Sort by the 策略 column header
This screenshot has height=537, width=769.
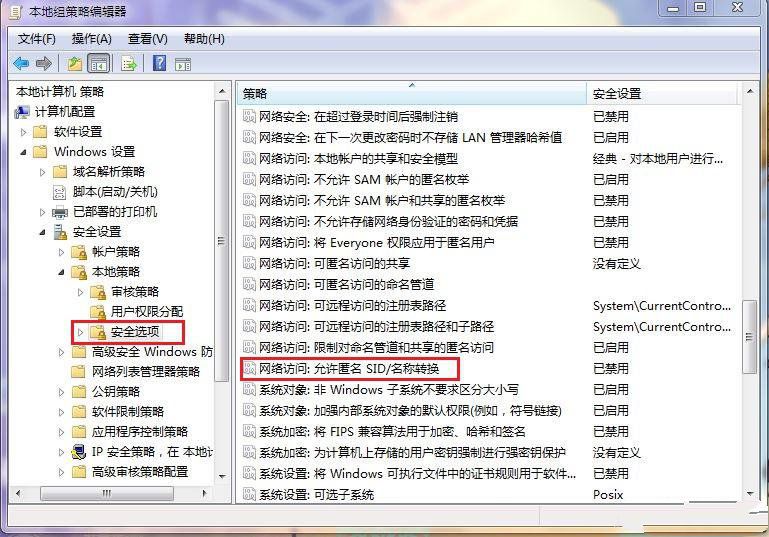[412, 93]
